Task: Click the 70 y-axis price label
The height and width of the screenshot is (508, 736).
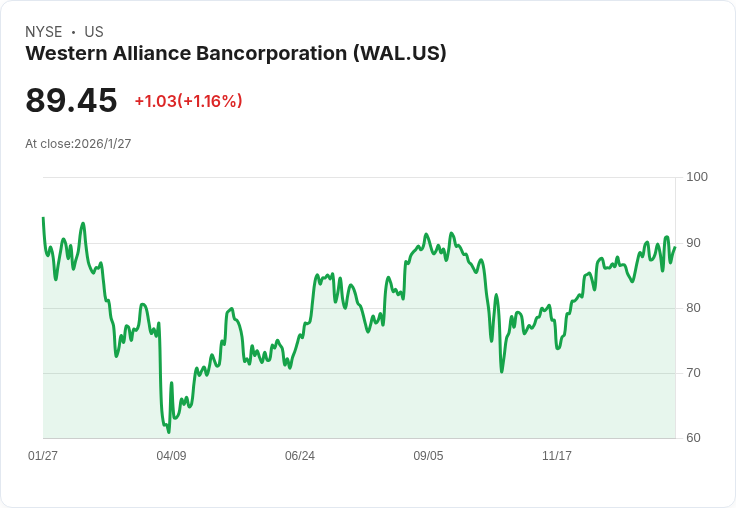Action: tap(693, 373)
